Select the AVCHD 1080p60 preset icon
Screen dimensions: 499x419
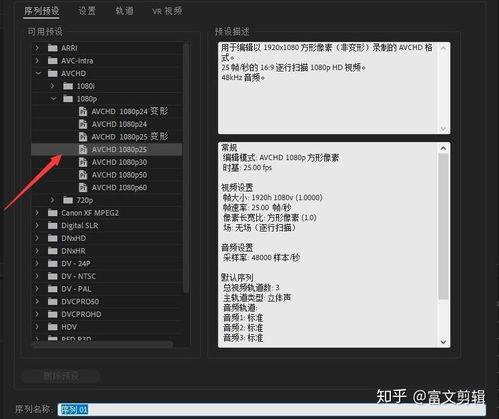pyautogui.click(x=83, y=188)
